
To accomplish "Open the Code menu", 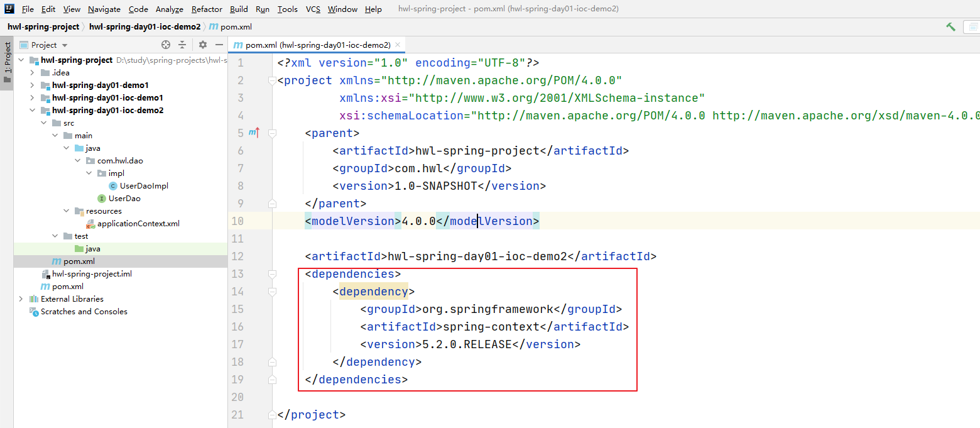I will coord(138,9).
